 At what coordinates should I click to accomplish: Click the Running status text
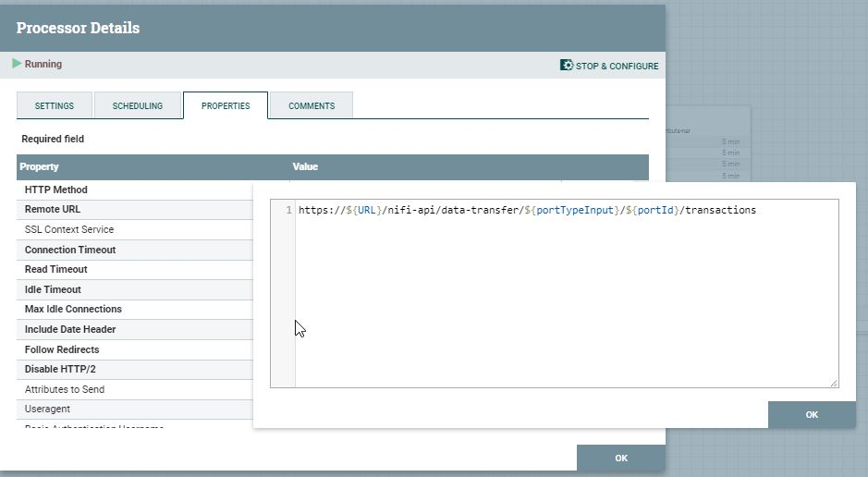click(43, 64)
